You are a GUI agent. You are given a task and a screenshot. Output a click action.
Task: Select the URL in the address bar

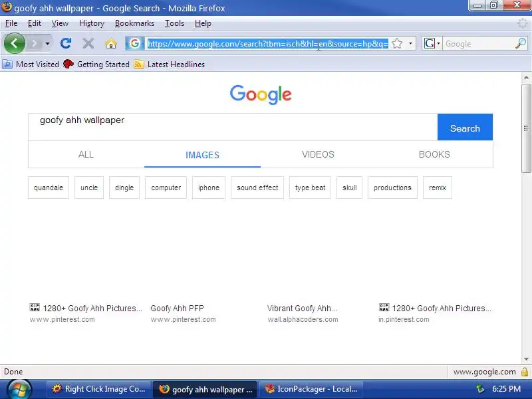pos(268,44)
